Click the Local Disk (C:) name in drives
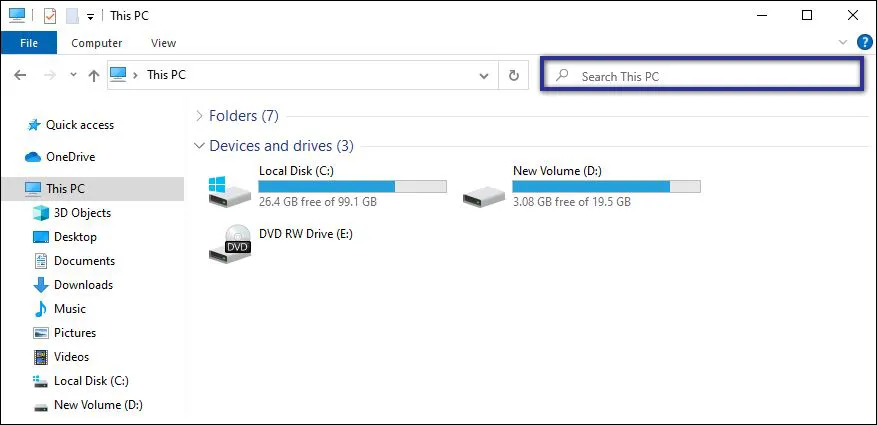877x425 pixels. (296, 171)
